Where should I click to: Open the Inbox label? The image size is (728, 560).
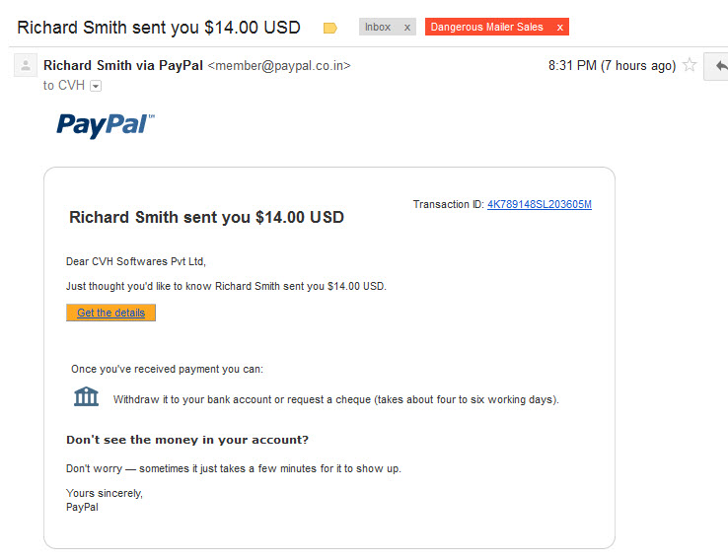[378, 27]
